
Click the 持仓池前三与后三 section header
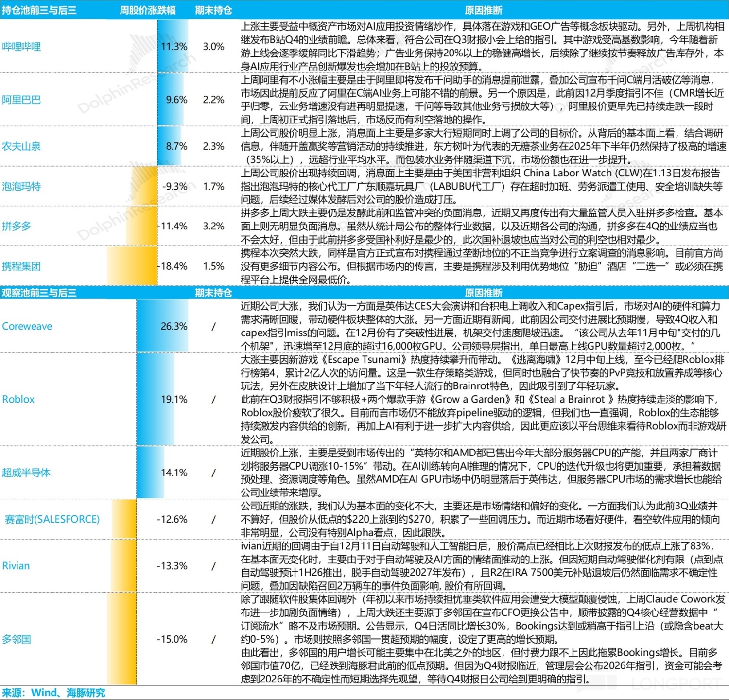[39, 10]
